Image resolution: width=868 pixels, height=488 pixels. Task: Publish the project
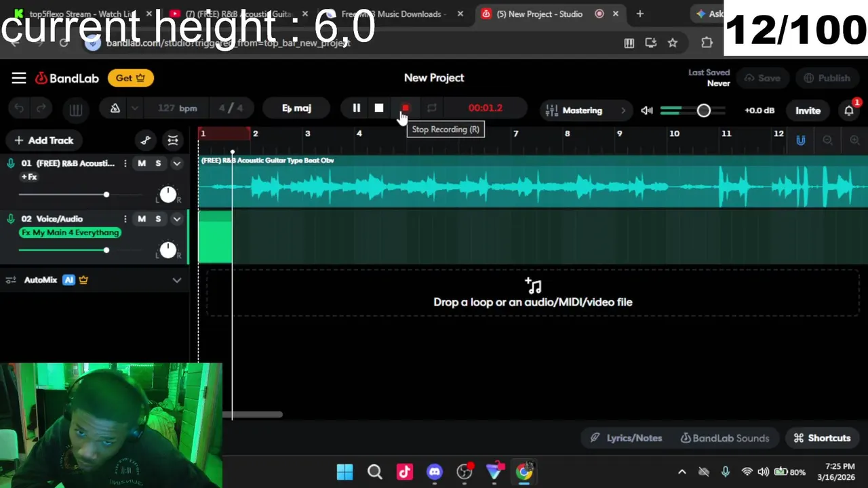point(827,78)
